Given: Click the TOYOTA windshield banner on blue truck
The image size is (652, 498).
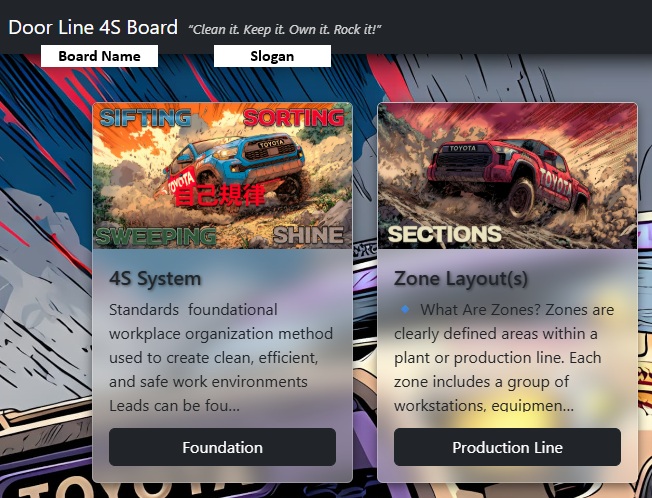Looking at the screenshot, I should coord(272,143).
